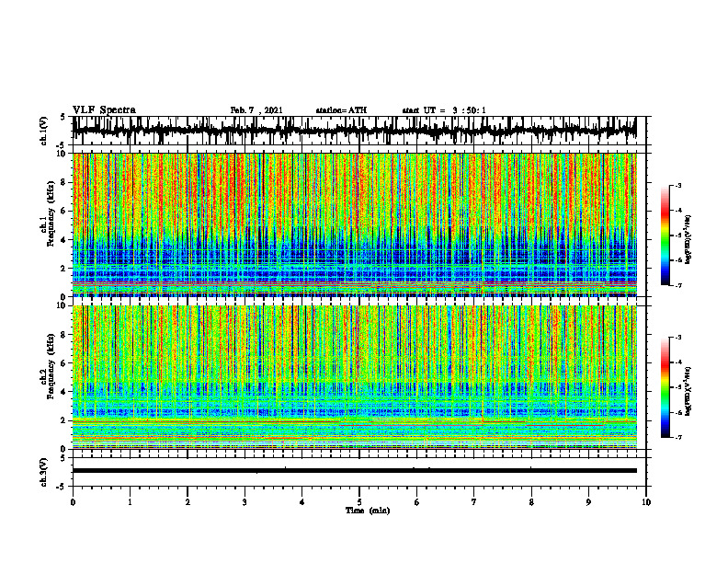Click the "-7" label on ch.2 color scale

678,438
